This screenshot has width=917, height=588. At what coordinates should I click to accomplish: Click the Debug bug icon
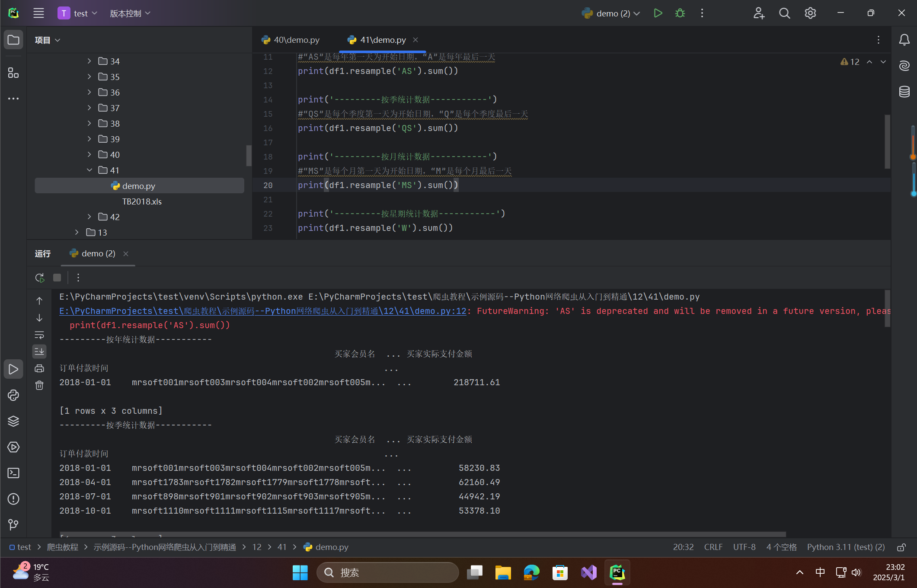[x=680, y=13]
